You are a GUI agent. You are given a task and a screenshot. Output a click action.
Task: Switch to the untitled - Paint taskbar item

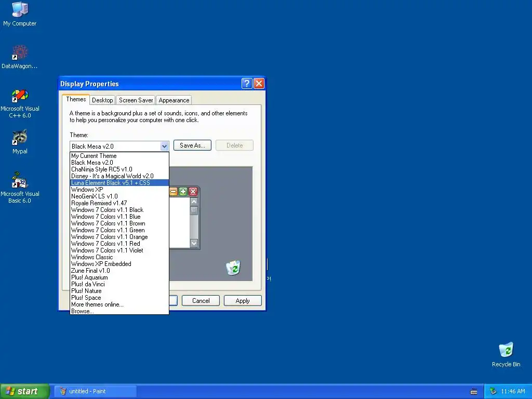(96, 391)
